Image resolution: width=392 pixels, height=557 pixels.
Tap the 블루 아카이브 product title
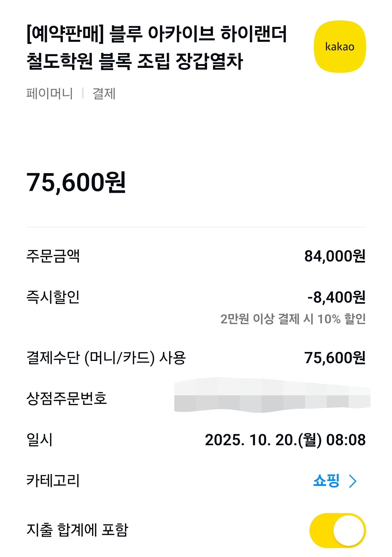157,48
